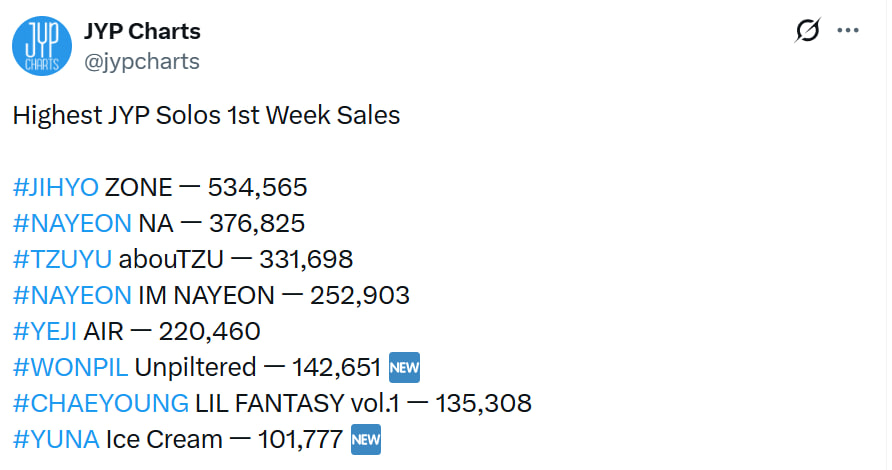Click the @jypcharts handle
Screen dimensions: 892x470
(x=142, y=61)
